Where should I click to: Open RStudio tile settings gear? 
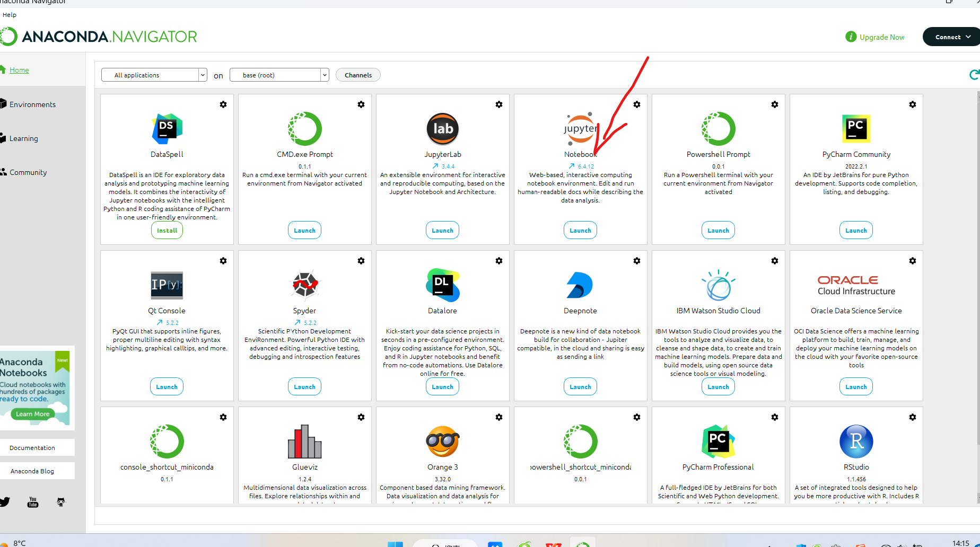coord(913,417)
